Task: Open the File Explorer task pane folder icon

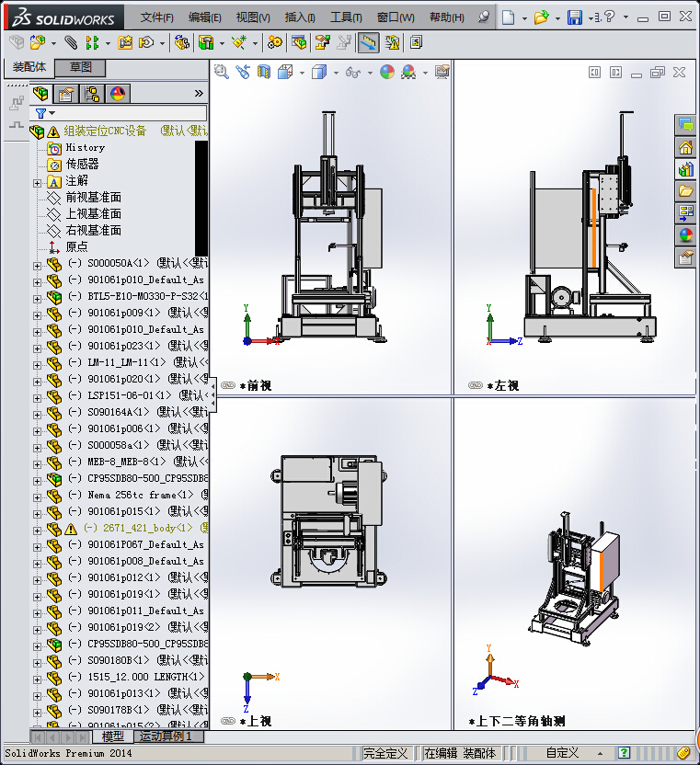Action: click(685, 190)
